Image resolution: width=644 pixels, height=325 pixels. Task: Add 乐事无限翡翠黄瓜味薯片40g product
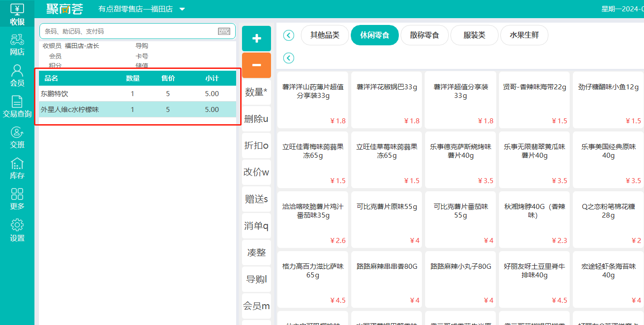[534, 160]
